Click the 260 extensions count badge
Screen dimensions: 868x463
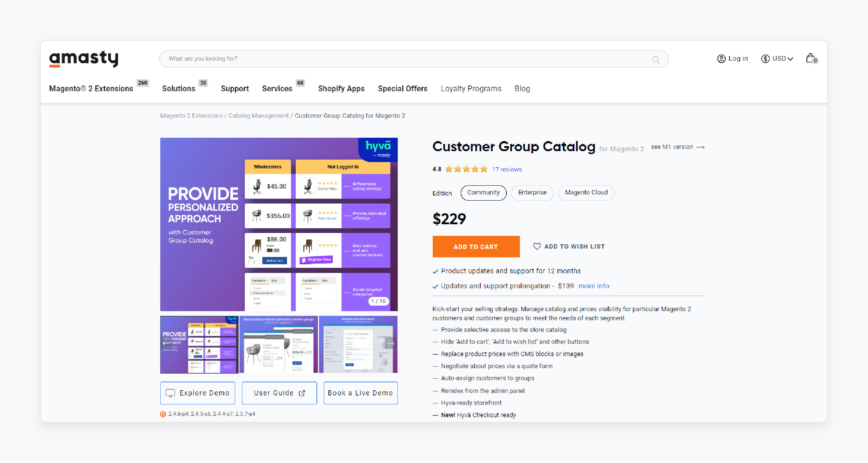[143, 83]
